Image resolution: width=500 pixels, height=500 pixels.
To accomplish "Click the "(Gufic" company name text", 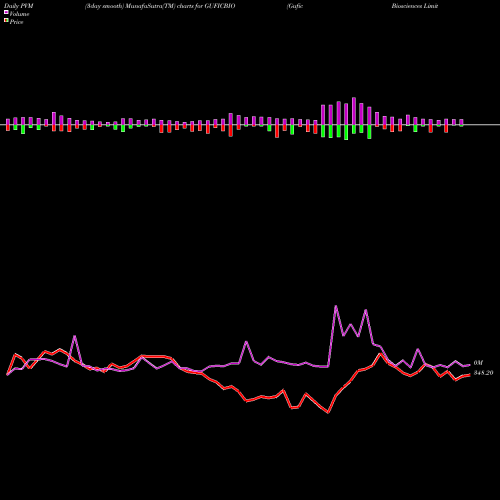I will 295,6.
